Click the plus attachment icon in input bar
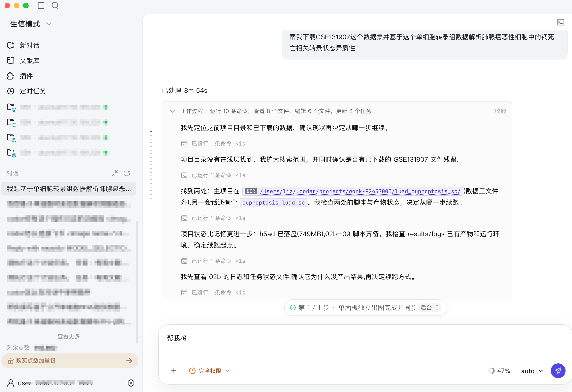 174,371
